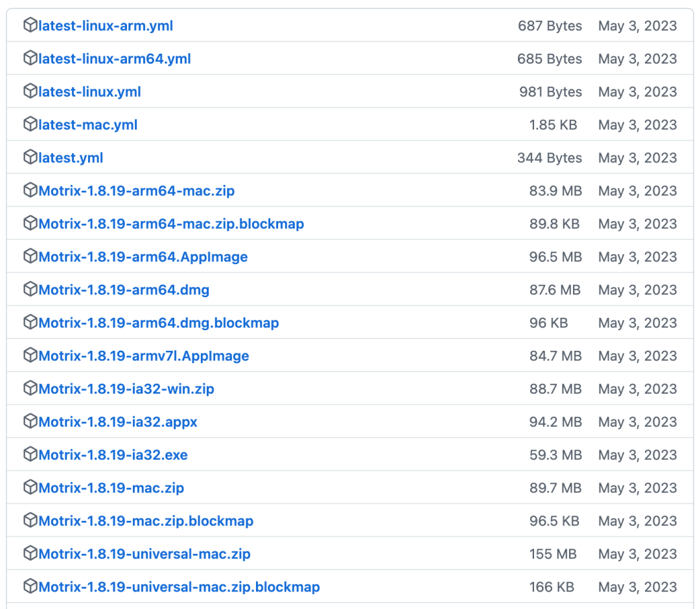Image resolution: width=700 pixels, height=609 pixels.
Task: Select Motrix-1.8.19-arm64.dmg.blockmap link
Action: (x=158, y=323)
